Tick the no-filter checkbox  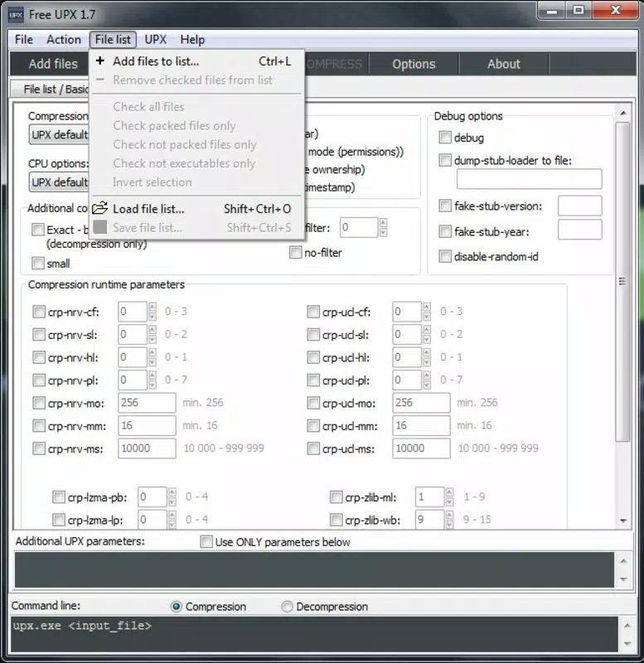(x=295, y=253)
